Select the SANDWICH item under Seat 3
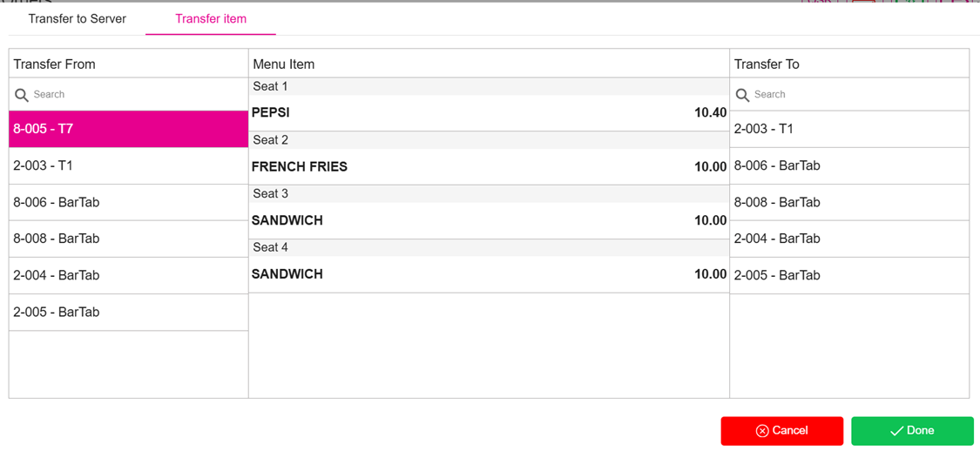Screen dimensions: 980x451 click(x=488, y=221)
